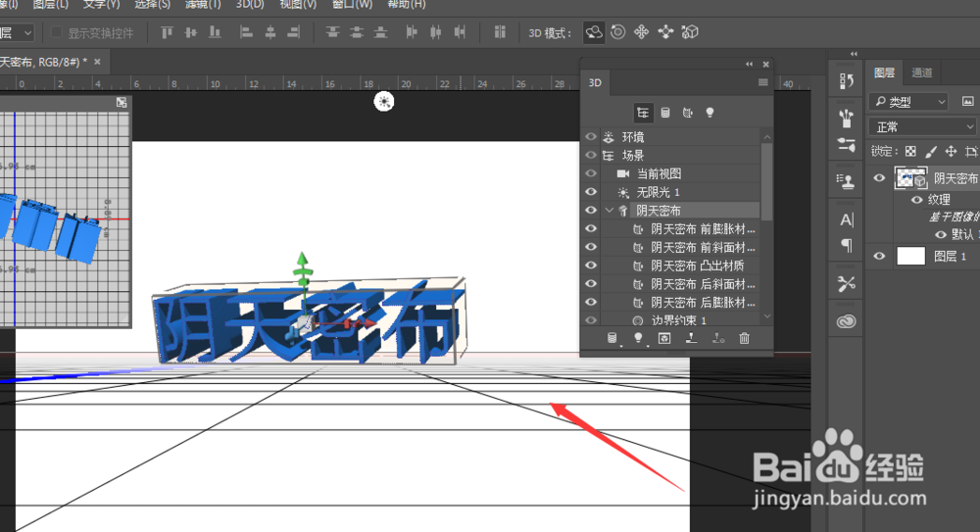Click the render icon in 3D panel footer
The width and height of the screenshot is (980, 532).
(x=664, y=338)
